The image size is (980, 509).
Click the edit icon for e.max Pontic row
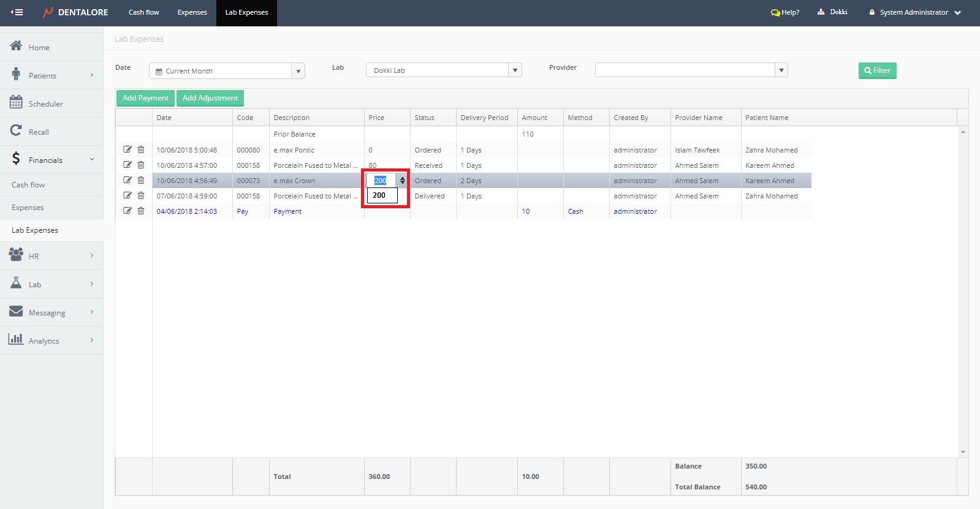[x=127, y=149]
